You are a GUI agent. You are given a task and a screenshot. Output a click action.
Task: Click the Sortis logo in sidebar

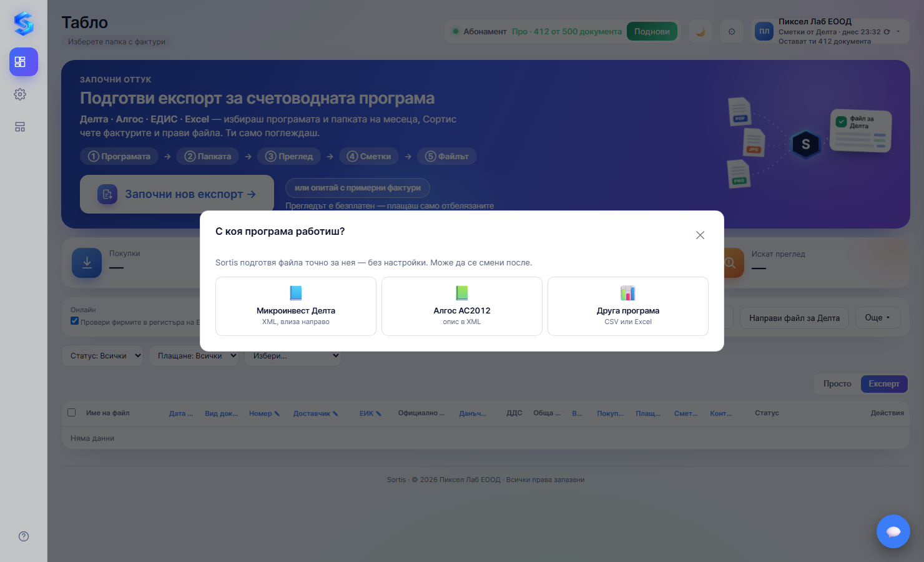[24, 24]
